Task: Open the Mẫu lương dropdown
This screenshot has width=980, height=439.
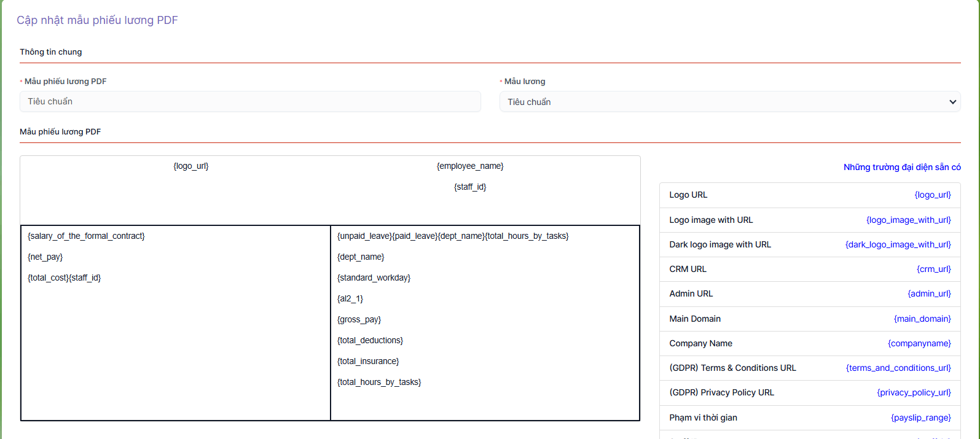Action: [x=729, y=102]
